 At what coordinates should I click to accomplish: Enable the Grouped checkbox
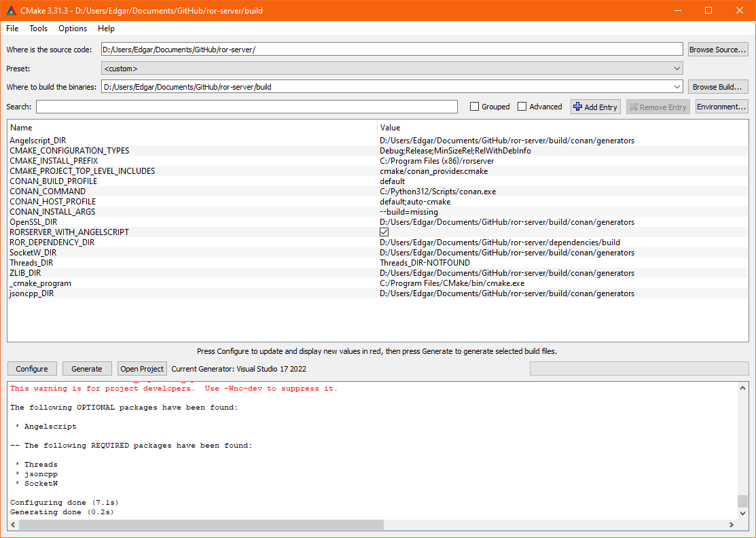pos(473,107)
